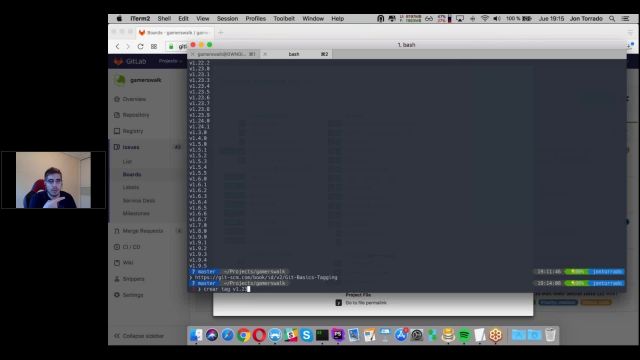
Task: Open the Toolbelt menu
Action: (284, 18)
